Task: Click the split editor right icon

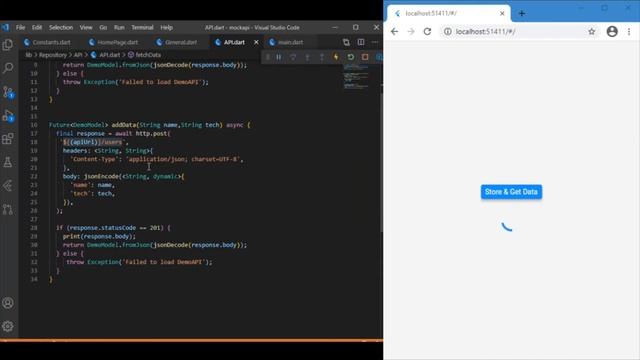Action: [361, 42]
